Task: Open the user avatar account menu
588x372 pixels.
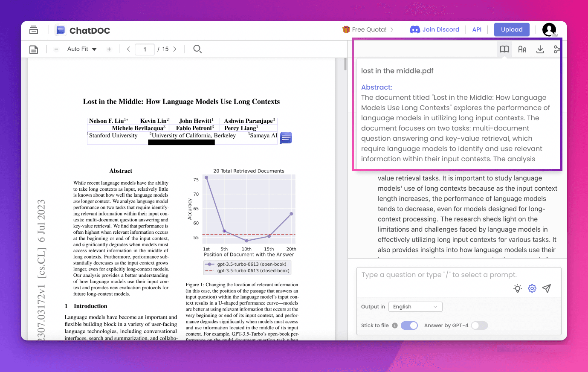Action: (549, 30)
